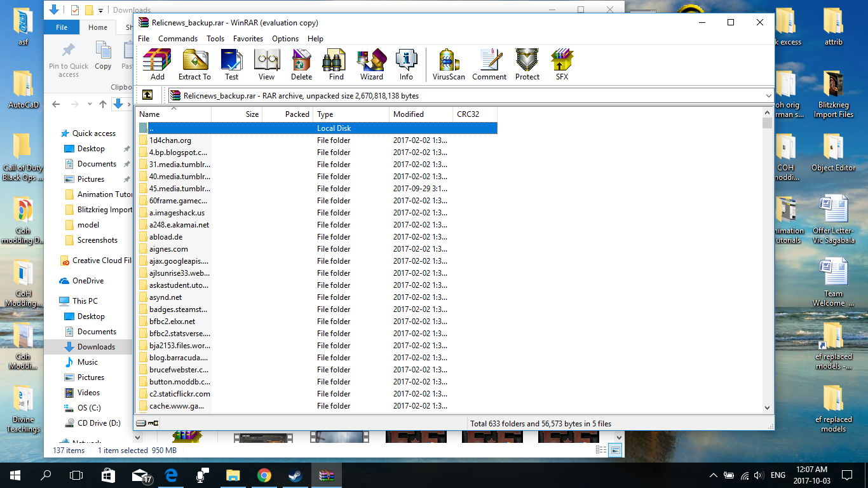This screenshot has height=488, width=868.
Task: Open the Windows Store taskbar icon
Action: click(x=109, y=475)
